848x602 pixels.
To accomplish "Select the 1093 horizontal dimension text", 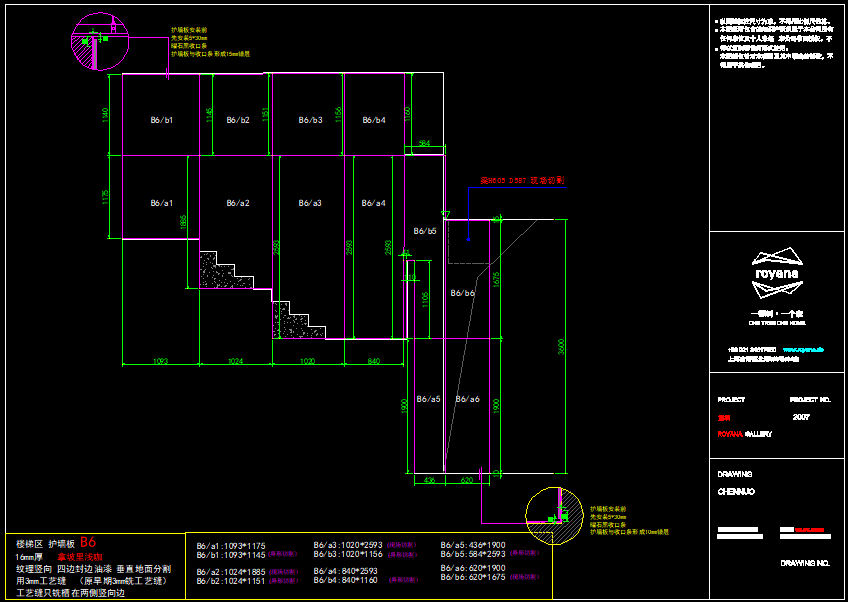I will 160,360.
